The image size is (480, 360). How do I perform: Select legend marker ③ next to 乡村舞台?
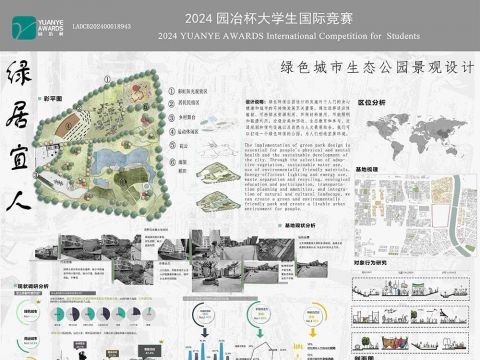click(172, 118)
